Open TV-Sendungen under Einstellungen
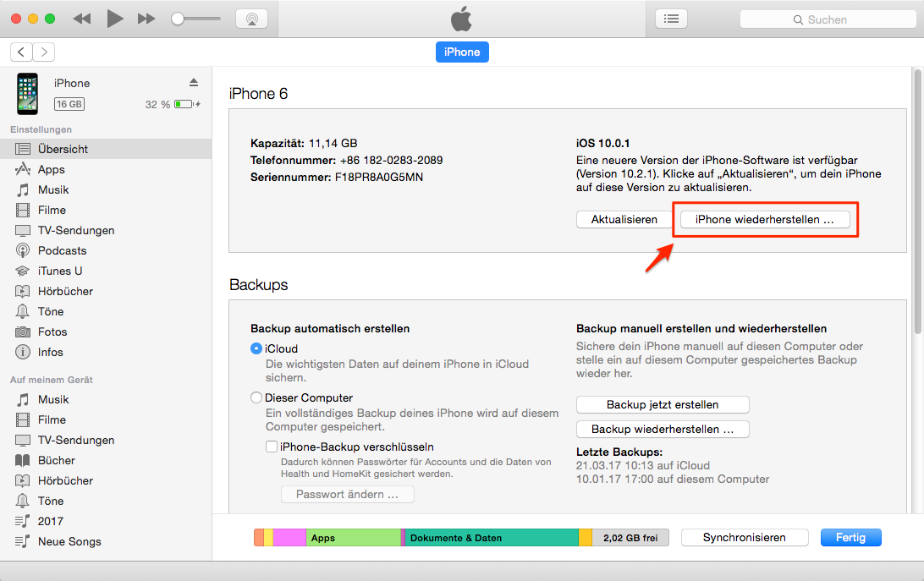The image size is (924, 581). tap(106, 230)
